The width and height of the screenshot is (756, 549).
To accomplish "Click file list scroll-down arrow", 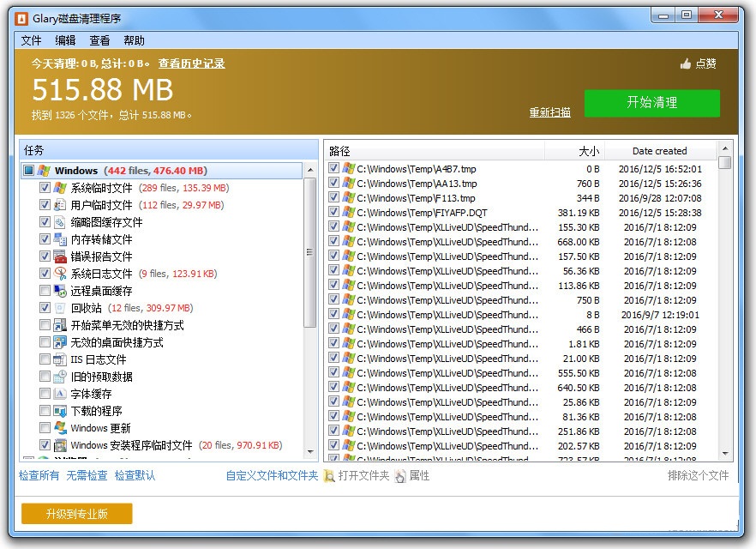I will 724,454.
